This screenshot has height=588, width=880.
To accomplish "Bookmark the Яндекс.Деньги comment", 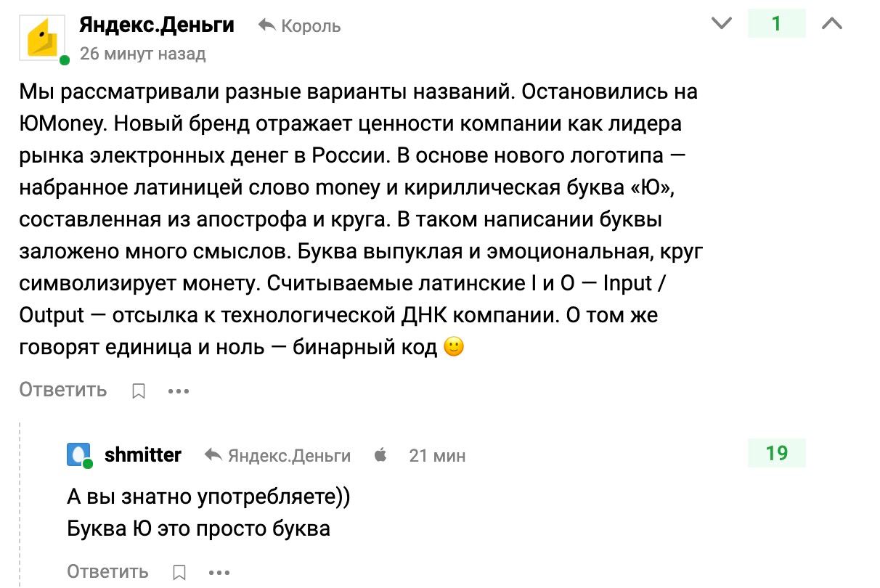I will click(139, 391).
